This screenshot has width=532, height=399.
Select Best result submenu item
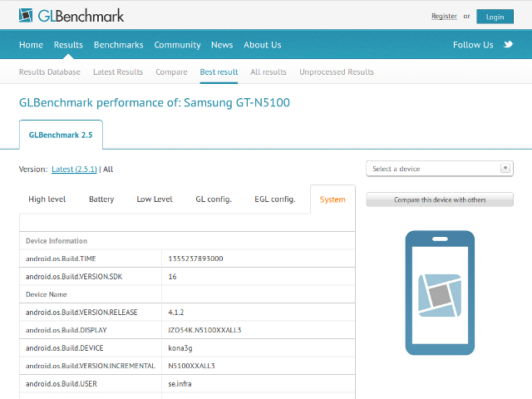219,72
